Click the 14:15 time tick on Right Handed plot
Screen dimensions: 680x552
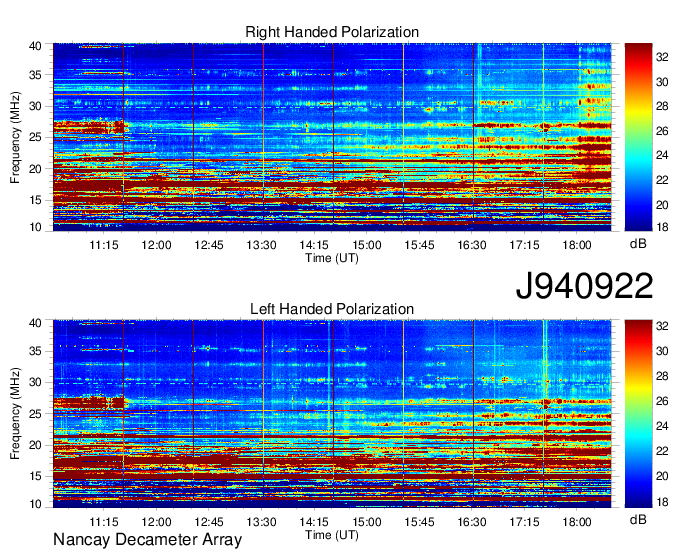[314, 245]
